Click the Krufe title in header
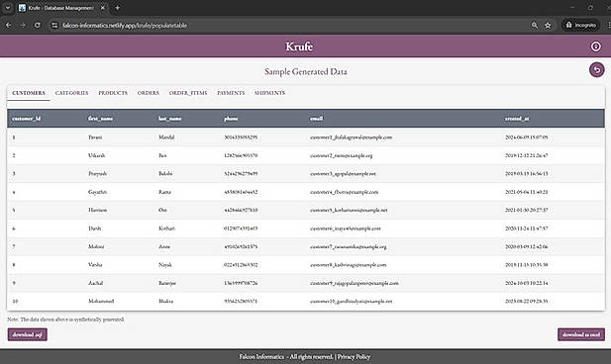Viewport: 611px width, 364px height. click(299, 46)
